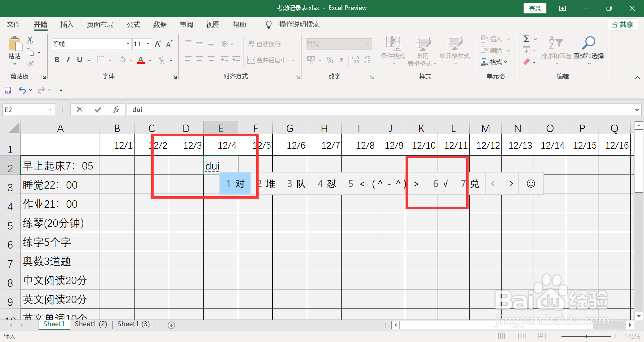The image size is (644, 342).
Task: Open the Customize Quick Access Toolbar dropdown
Action: (x=61, y=90)
